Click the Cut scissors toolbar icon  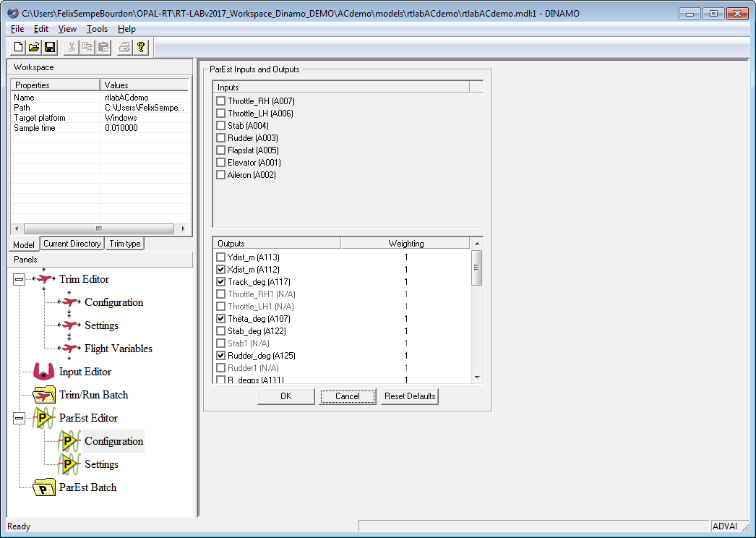[x=72, y=47]
